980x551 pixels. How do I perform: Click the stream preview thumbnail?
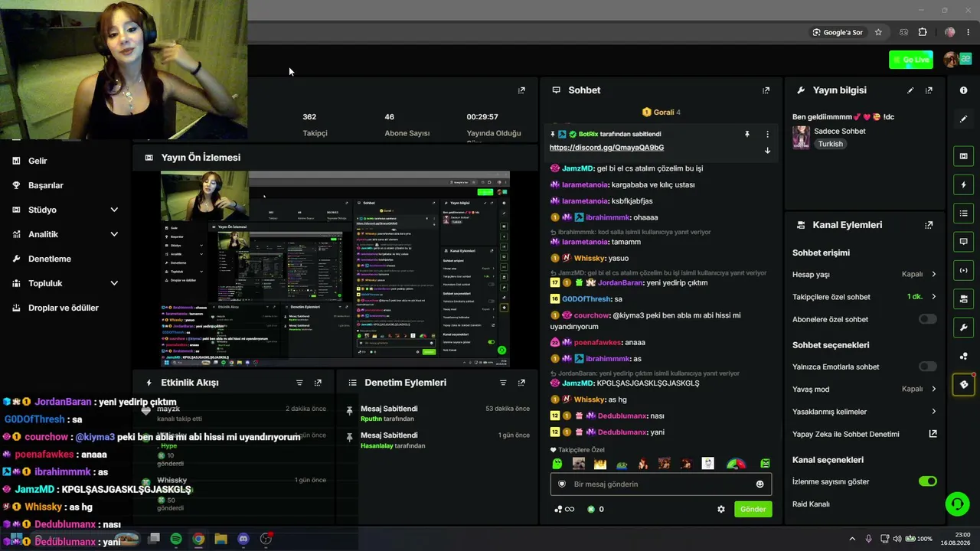[335, 269]
